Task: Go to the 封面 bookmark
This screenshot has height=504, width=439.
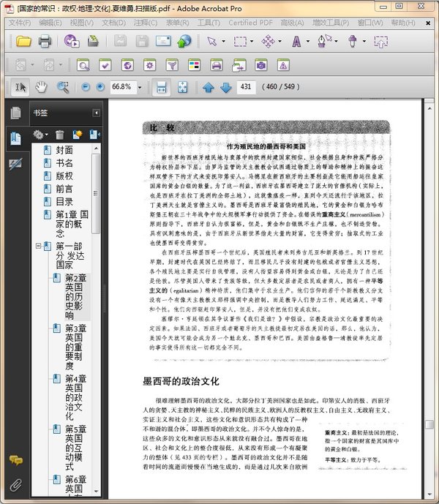Action: [64, 150]
